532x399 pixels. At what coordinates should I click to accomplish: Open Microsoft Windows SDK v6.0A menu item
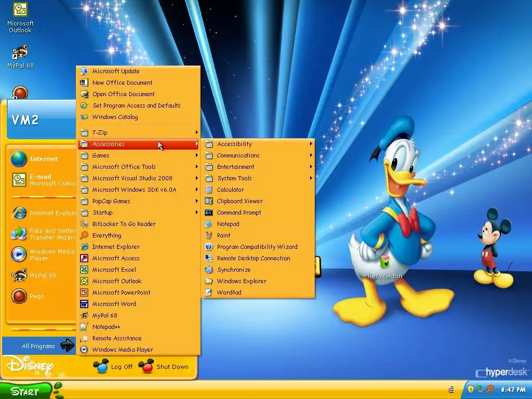coord(138,190)
